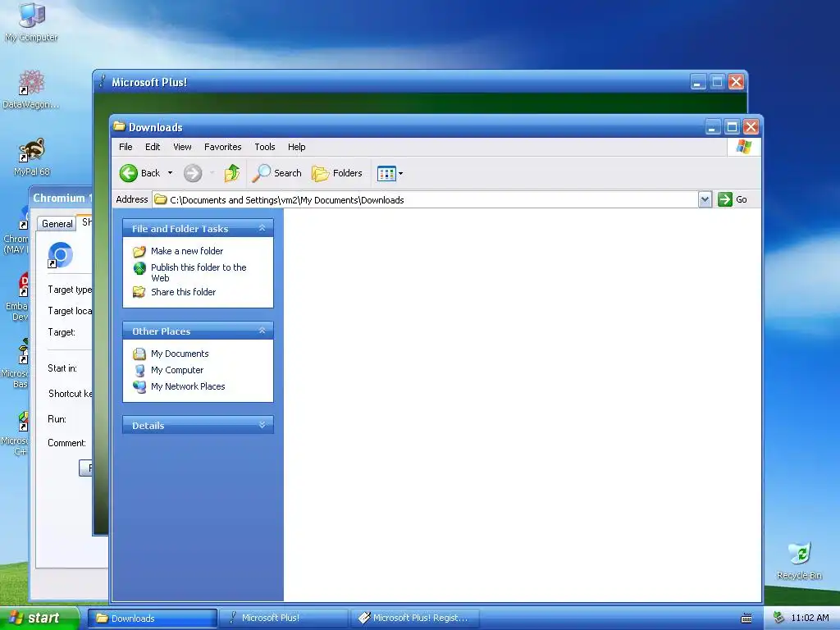Click the folder icon in the address field
This screenshot has width=840, height=630.
[x=160, y=199]
